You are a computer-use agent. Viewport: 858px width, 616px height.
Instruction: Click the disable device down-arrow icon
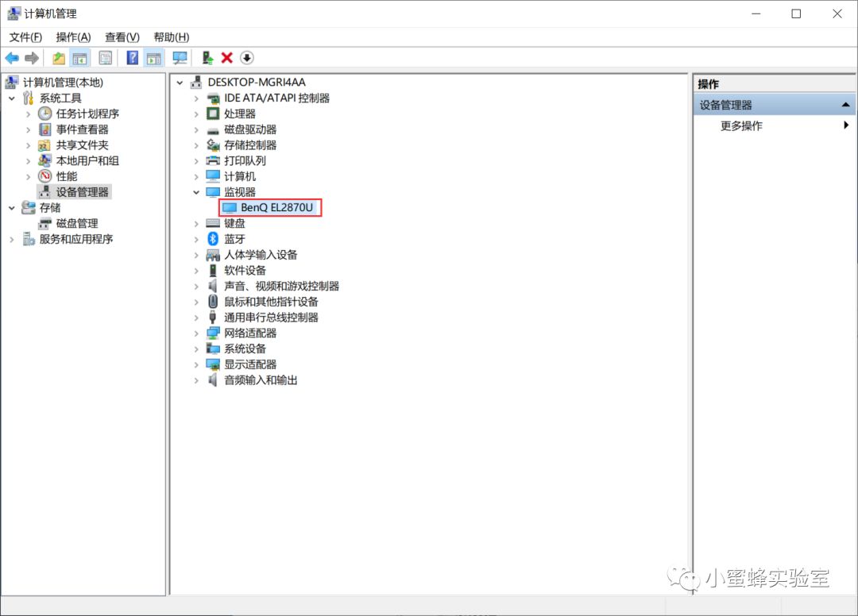(x=247, y=58)
